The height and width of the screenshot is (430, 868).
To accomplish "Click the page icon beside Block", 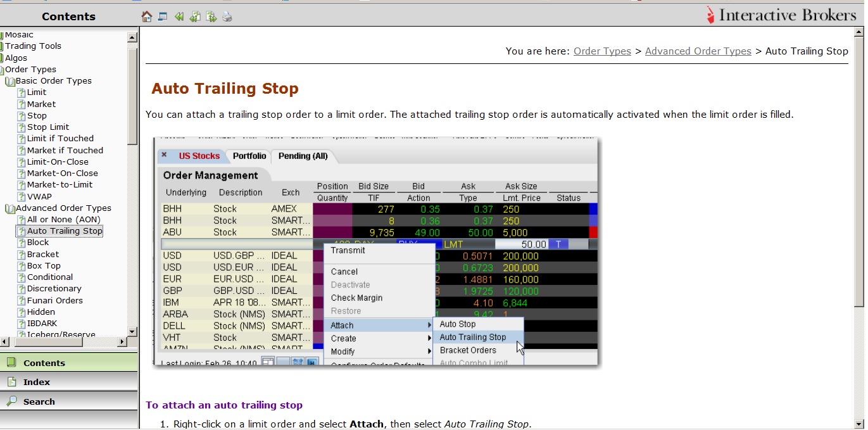I will tap(22, 243).
